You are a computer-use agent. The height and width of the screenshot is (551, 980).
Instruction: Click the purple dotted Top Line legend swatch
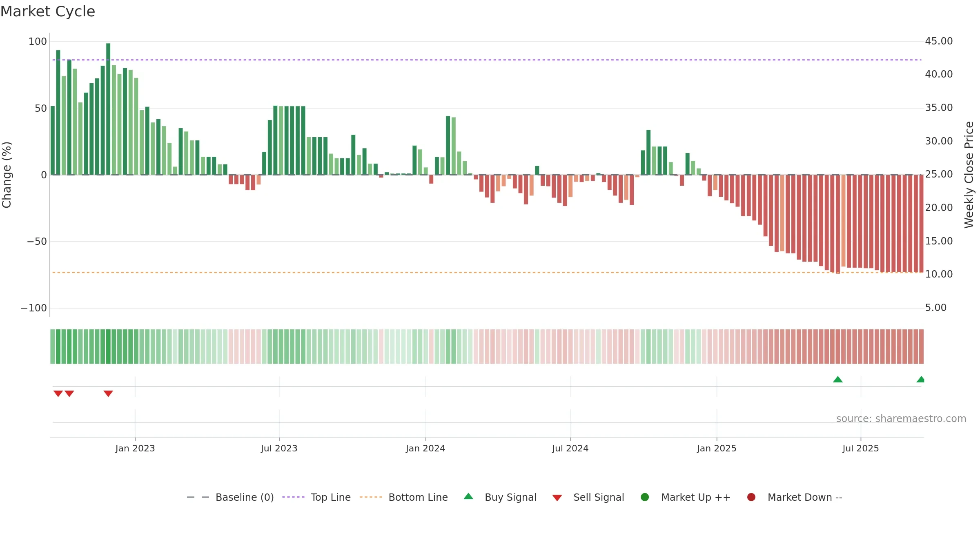[x=293, y=497]
